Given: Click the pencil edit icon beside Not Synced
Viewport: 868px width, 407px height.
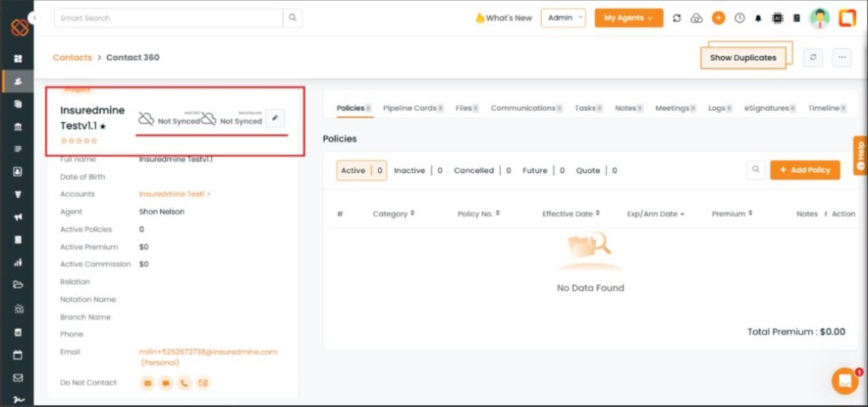Looking at the screenshot, I should [275, 119].
